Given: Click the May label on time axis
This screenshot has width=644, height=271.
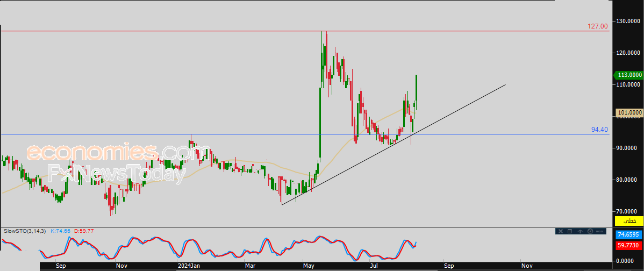Looking at the screenshot, I should pyautogui.click(x=309, y=266).
